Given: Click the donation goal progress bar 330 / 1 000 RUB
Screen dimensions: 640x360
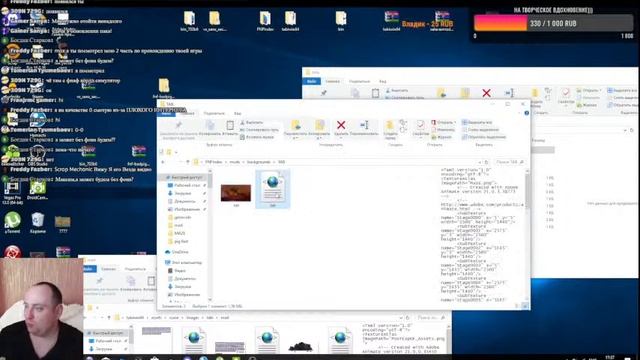Looking at the screenshot, I should tap(553, 24).
